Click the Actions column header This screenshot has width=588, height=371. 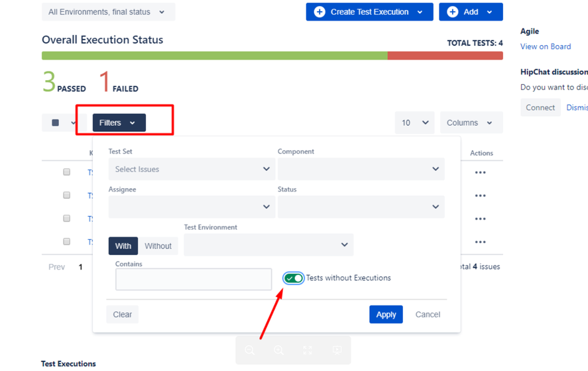481,153
